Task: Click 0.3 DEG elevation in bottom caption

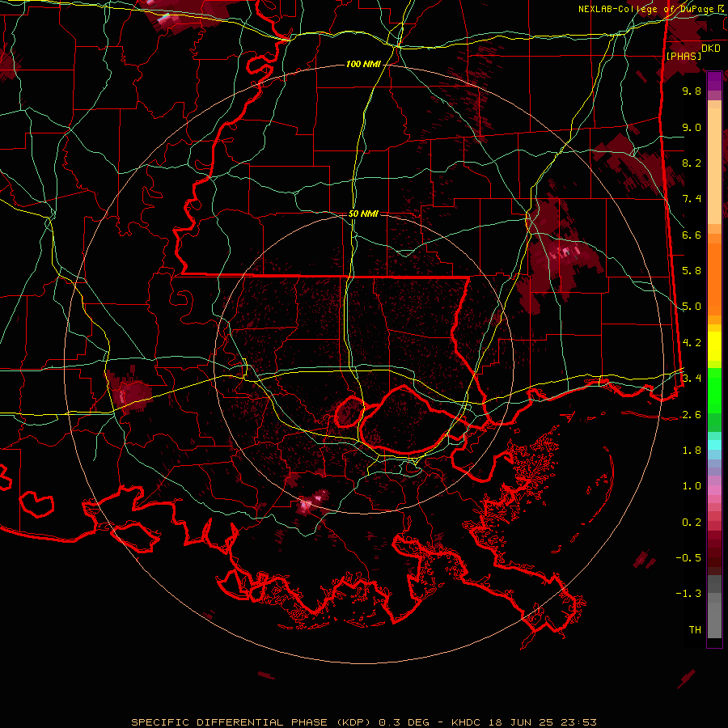Action: (404, 722)
